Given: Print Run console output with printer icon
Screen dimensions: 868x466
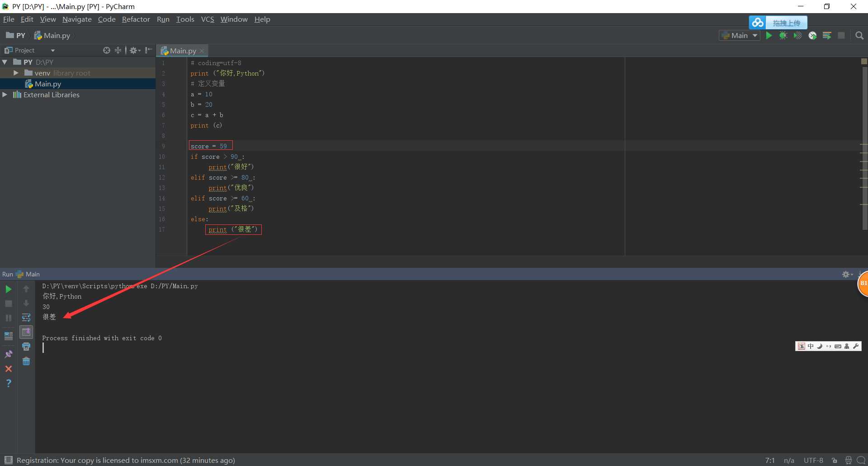Looking at the screenshot, I should 26,347.
